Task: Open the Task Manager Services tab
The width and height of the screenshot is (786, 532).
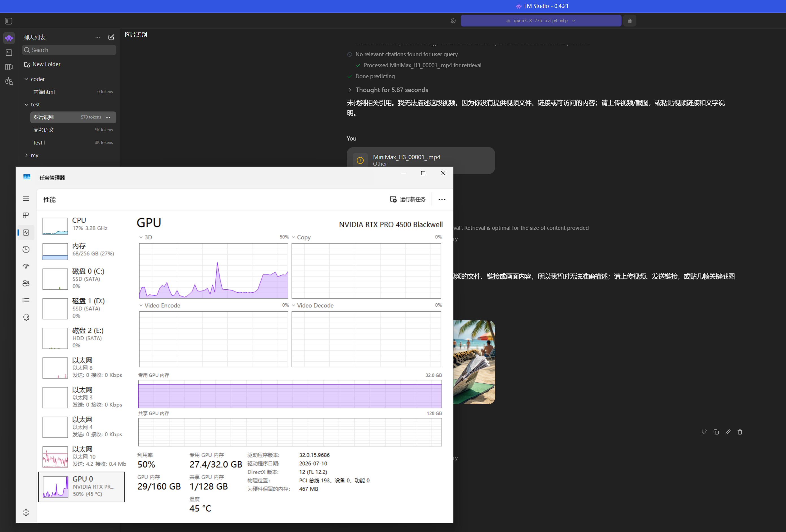Action: pos(26,317)
